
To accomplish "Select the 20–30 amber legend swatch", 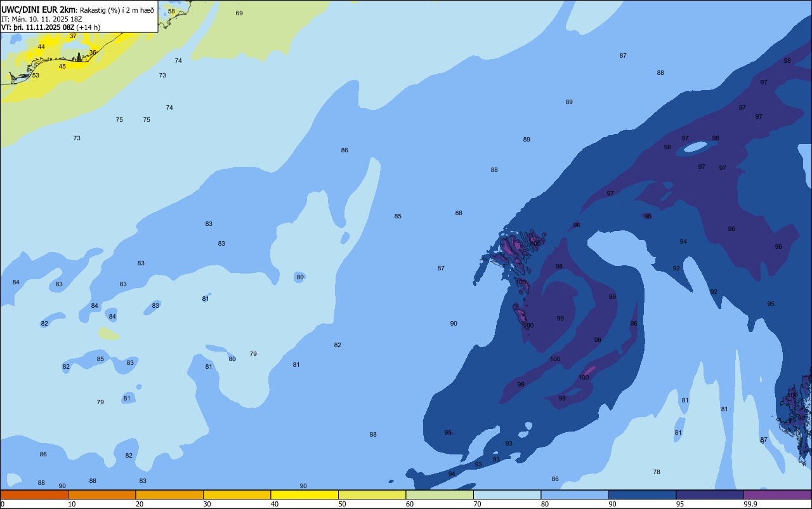I will pyautogui.click(x=169, y=494).
